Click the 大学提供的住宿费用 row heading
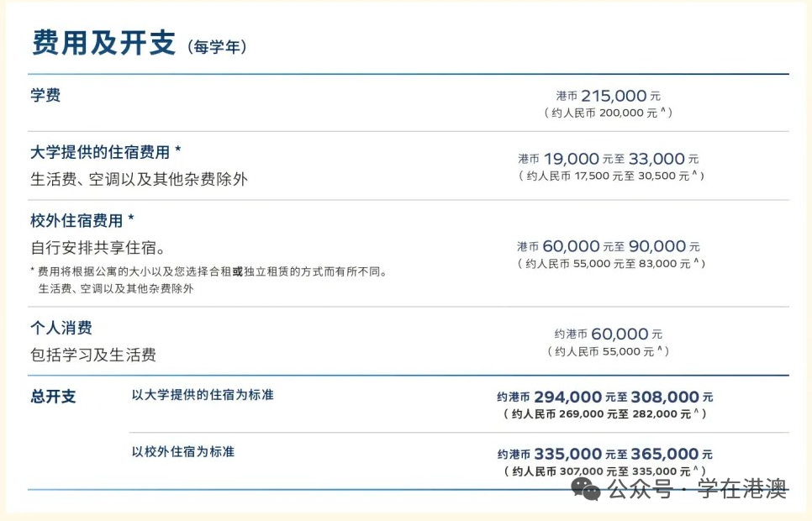 (x=105, y=152)
